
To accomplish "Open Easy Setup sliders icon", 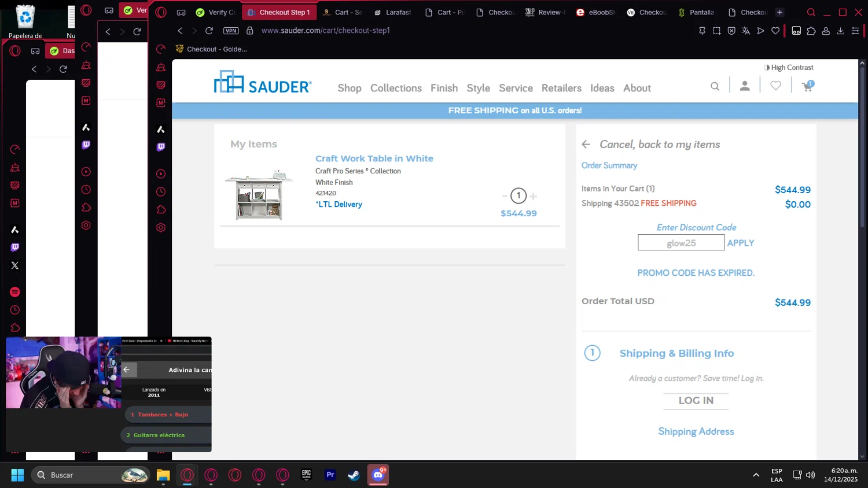I will (x=855, y=31).
